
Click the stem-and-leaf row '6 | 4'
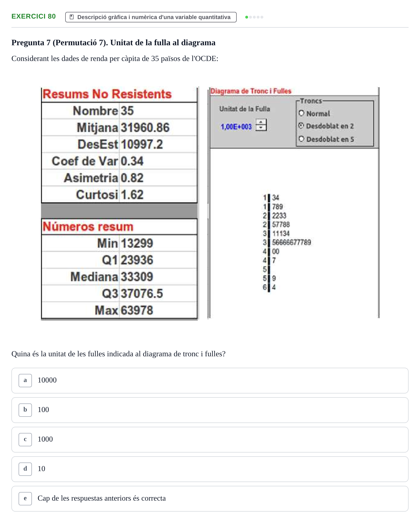(x=270, y=287)
